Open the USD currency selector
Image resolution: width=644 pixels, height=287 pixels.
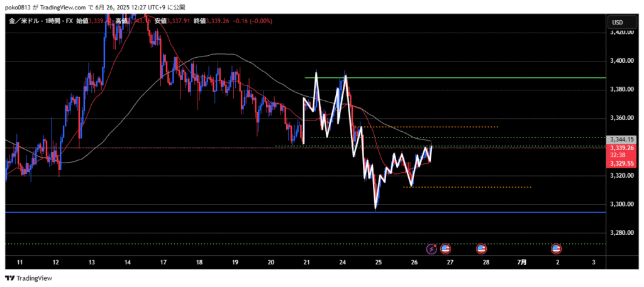[617, 23]
